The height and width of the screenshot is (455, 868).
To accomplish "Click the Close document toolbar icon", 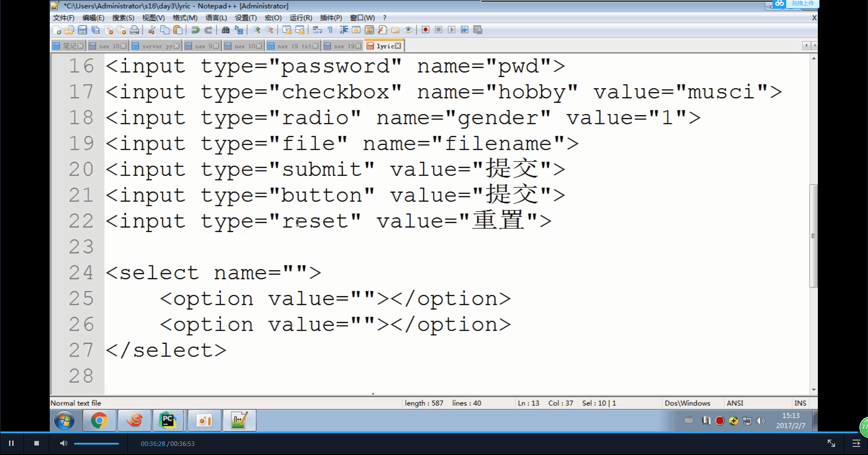I will [x=108, y=30].
